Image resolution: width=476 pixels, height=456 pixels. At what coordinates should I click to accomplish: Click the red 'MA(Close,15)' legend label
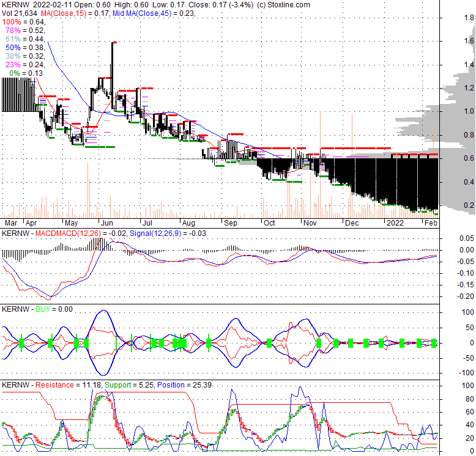tap(63, 13)
